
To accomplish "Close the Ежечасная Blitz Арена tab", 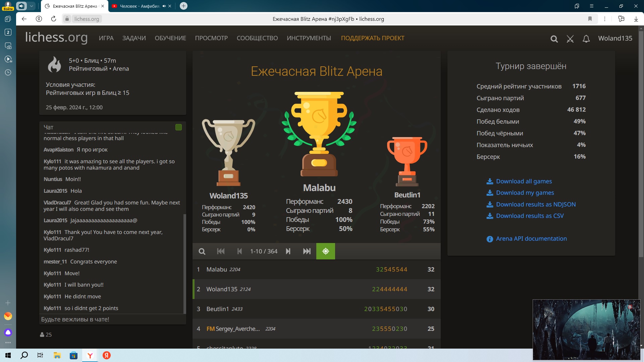I will coord(103,6).
